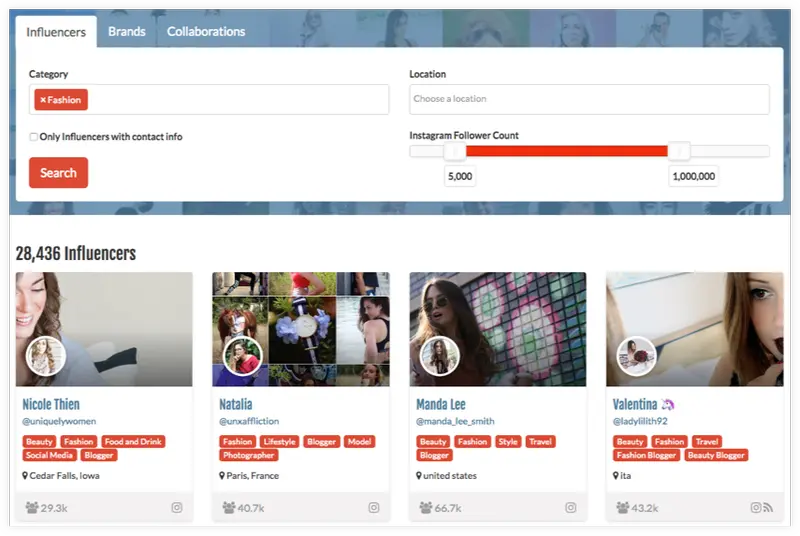The width and height of the screenshot is (800, 536).
Task: Click Fashion Blogger tag on Valentina card
Action: click(x=646, y=455)
